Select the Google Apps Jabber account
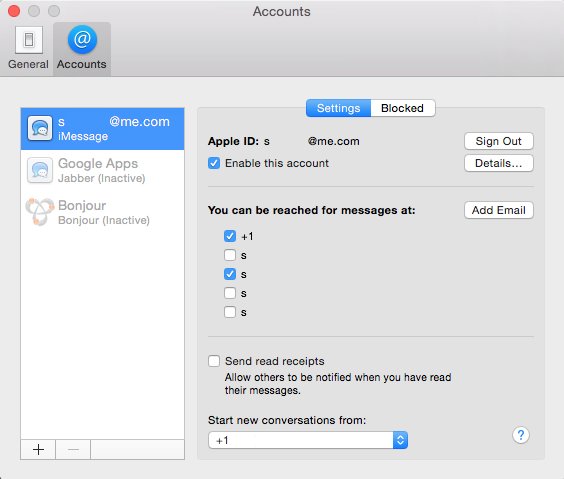The width and height of the screenshot is (564, 479). coord(103,170)
